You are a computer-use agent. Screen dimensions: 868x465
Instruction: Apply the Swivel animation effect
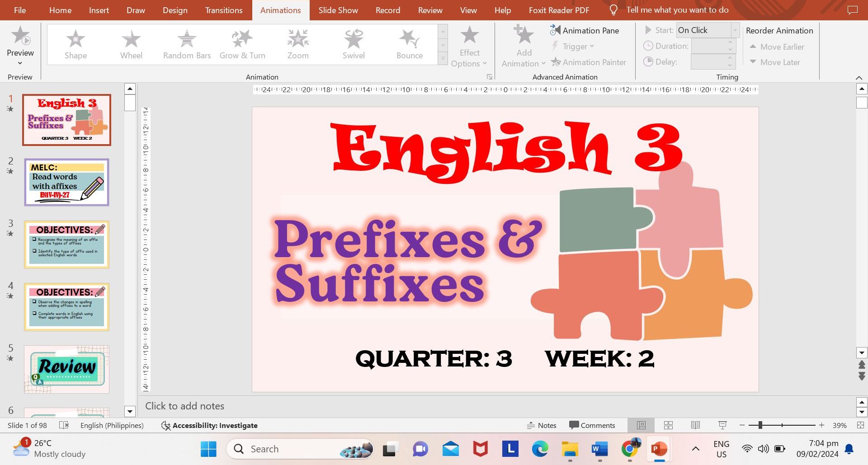tap(354, 45)
